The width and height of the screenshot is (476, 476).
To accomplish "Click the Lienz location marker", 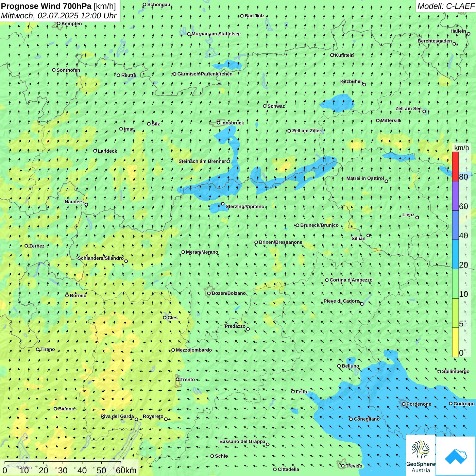I will point(417,217).
